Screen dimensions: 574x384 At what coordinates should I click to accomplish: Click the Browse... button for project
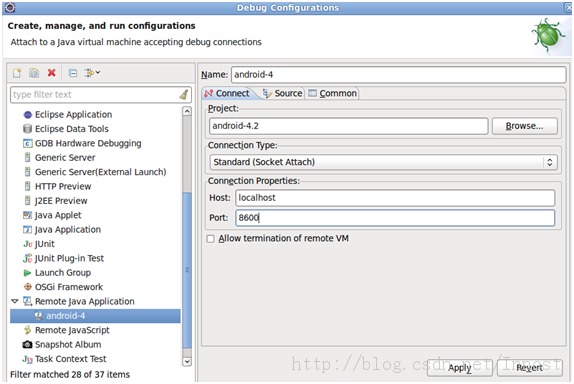pos(525,126)
